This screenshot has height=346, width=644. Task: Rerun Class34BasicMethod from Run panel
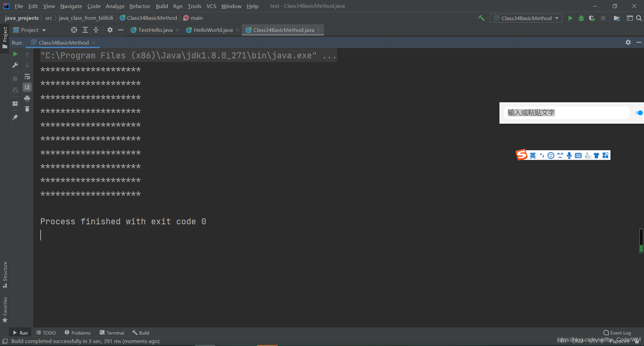15,54
